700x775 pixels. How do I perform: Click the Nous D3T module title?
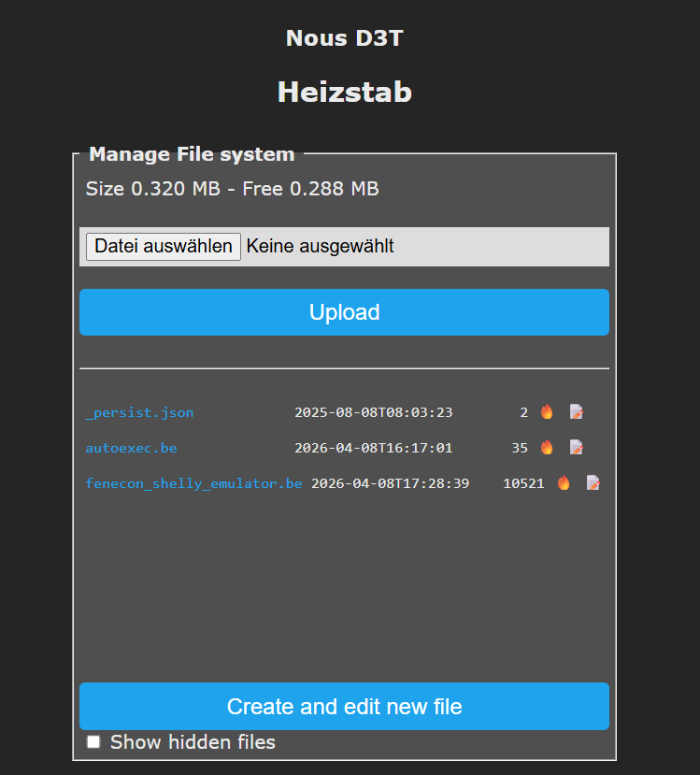tap(344, 38)
